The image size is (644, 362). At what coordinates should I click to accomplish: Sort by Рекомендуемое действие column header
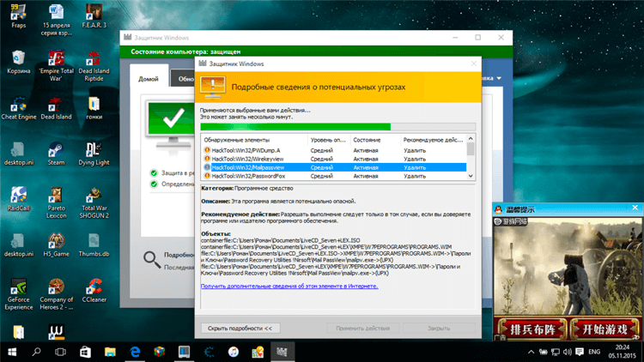(x=434, y=140)
